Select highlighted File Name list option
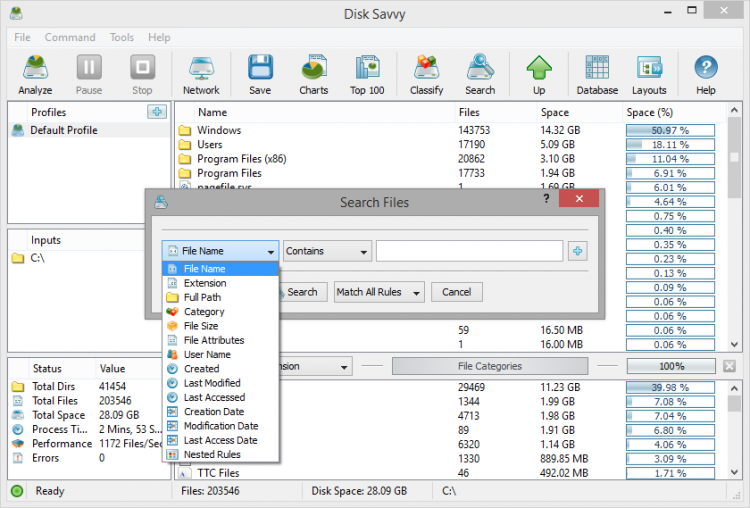This screenshot has height=508, width=750. pos(221,269)
